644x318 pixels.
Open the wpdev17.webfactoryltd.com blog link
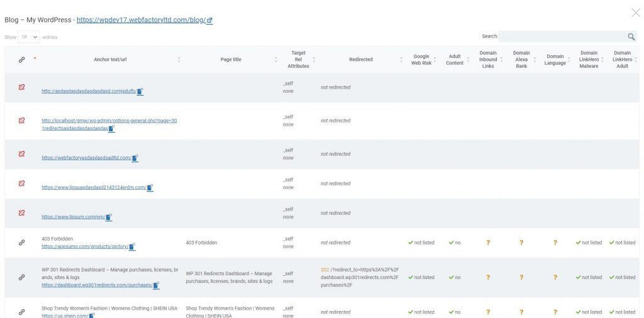point(141,20)
